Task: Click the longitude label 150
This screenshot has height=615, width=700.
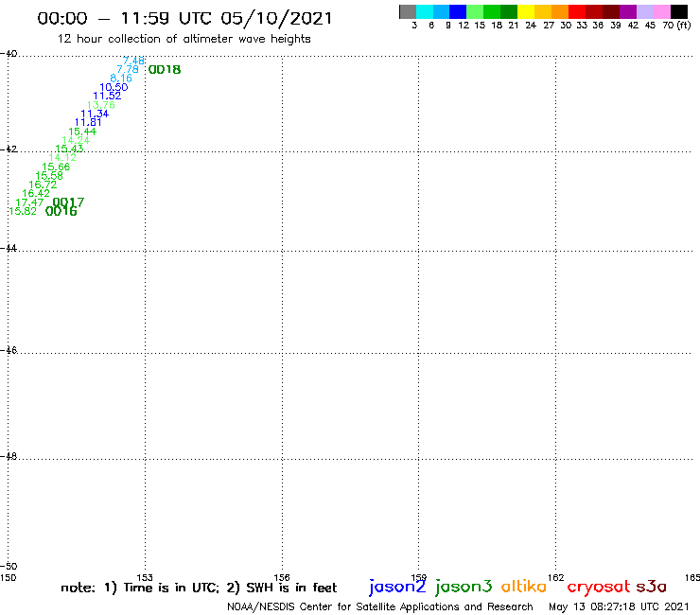Action: click(8, 577)
